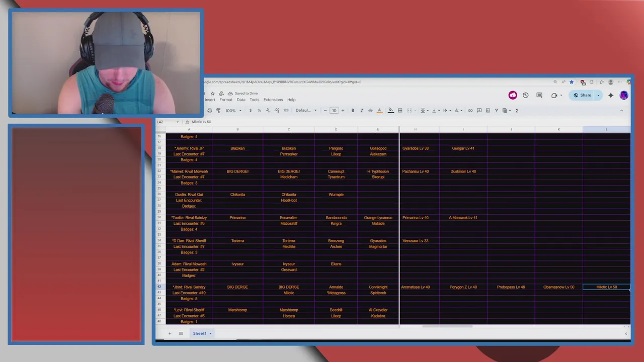The image size is (644, 362).
Task: Open the Borders tool
Action: (x=400, y=111)
